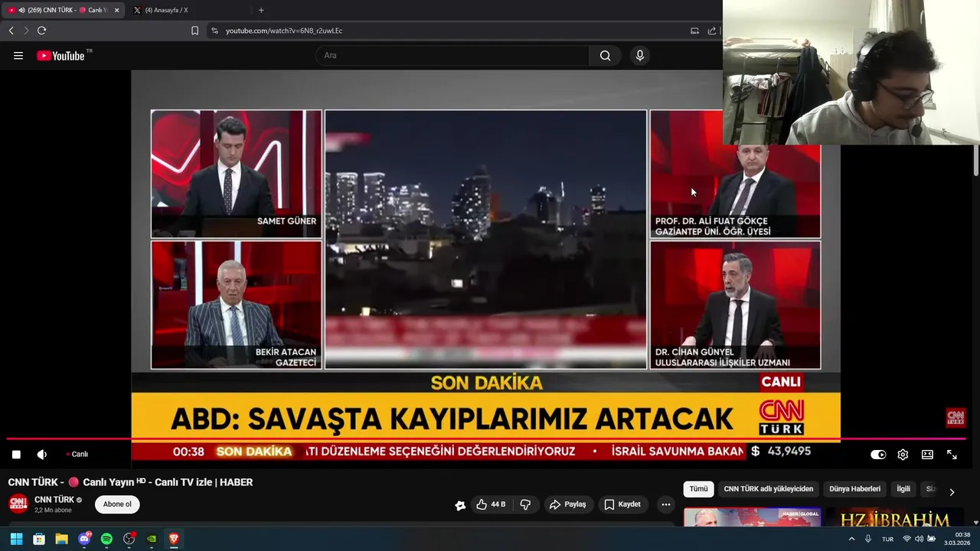Image resolution: width=980 pixels, height=551 pixels.
Task: Switch to theater mode in player
Action: [x=927, y=455]
